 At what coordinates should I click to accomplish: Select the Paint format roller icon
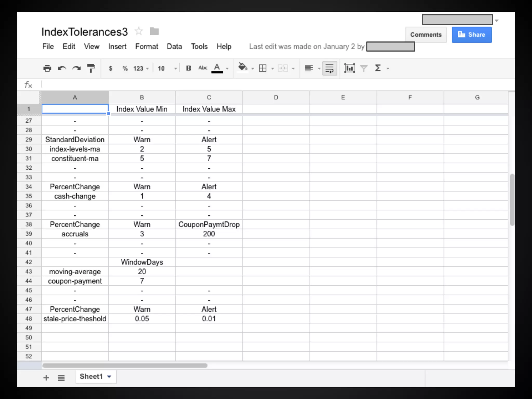coord(91,68)
